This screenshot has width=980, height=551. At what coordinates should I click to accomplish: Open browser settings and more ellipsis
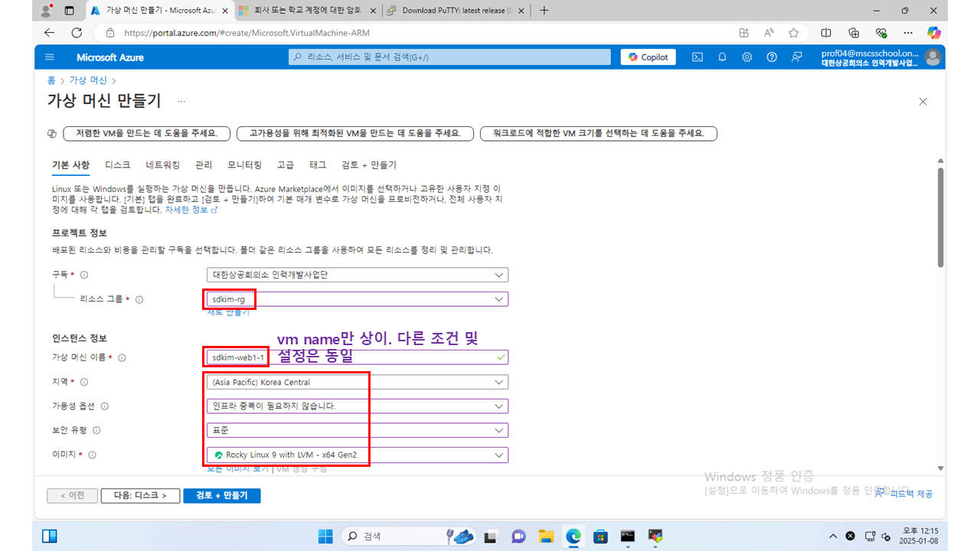click(x=908, y=33)
